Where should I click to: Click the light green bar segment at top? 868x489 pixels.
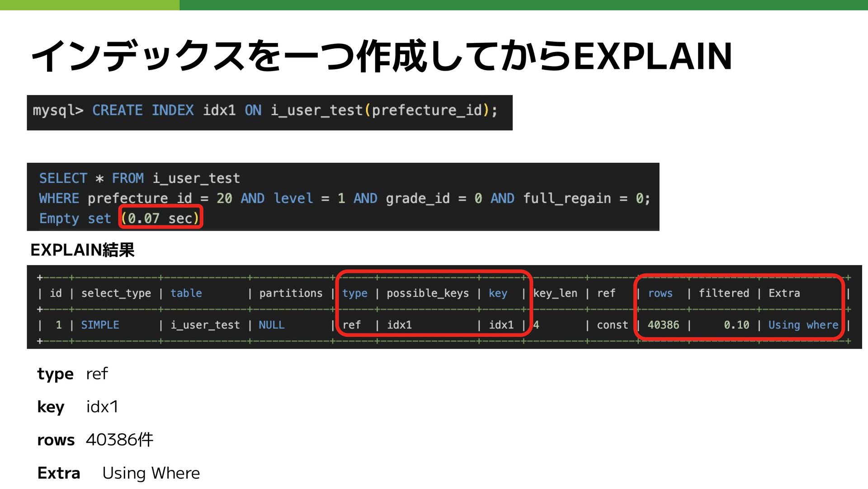coord(90,5)
